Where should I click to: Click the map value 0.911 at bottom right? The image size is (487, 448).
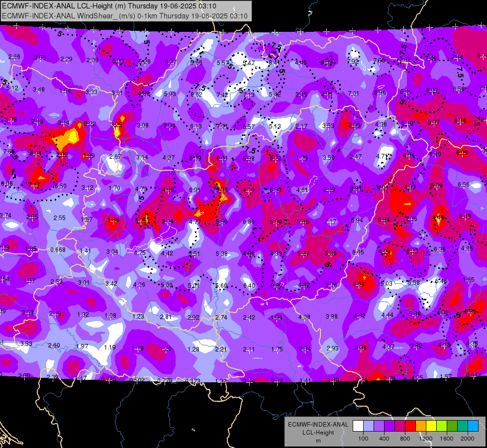[474, 375]
